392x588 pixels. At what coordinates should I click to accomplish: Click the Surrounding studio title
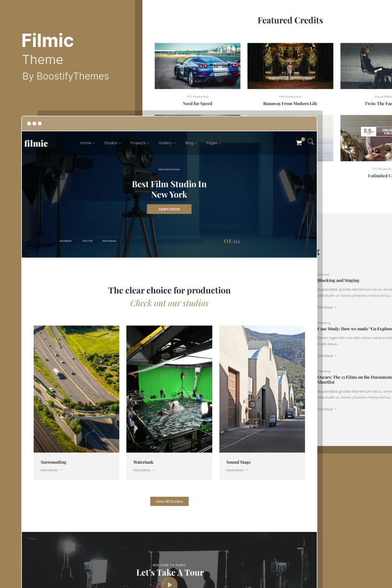point(53,462)
